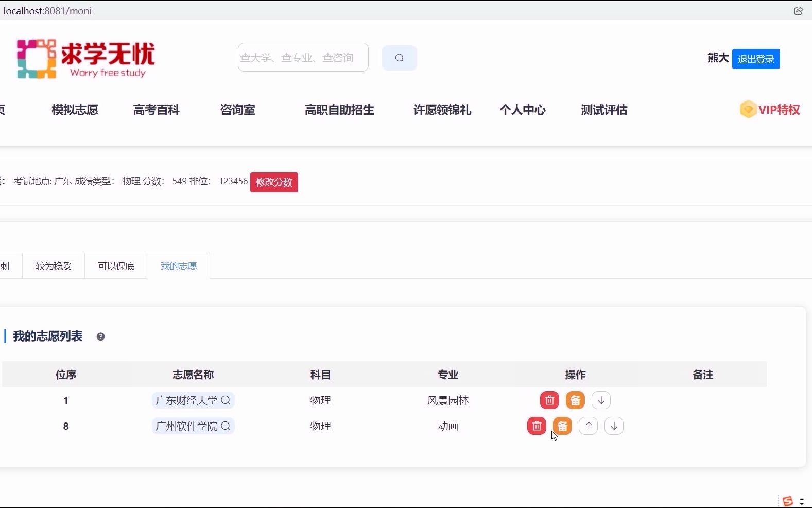Click the username 熊大
Image resolution: width=812 pixels, height=508 pixels.
(718, 58)
